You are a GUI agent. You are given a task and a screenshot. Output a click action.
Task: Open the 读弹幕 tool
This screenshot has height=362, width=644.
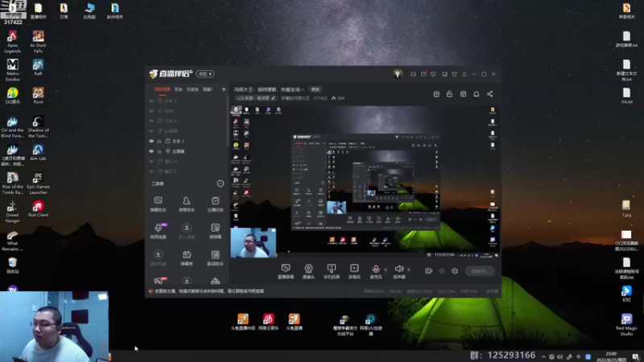pyautogui.click(x=215, y=231)
